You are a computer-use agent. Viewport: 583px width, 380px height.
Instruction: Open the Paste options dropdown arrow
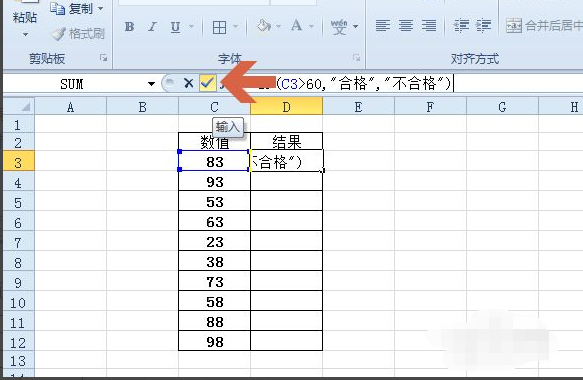[25, 35]
